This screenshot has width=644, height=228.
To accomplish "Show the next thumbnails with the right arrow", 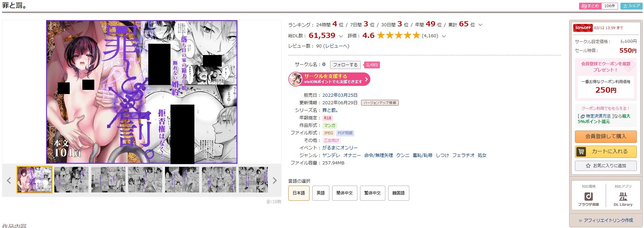I will (x=275, y=180).
